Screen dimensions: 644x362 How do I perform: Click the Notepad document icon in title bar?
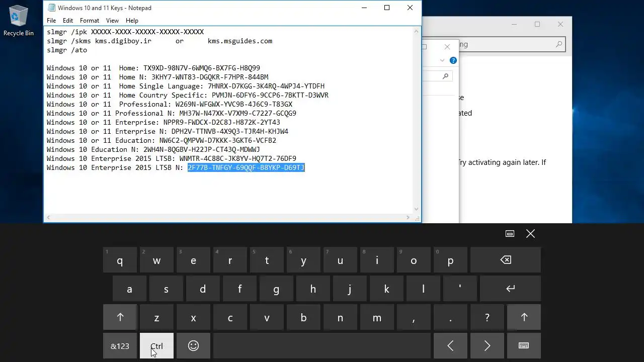point(51,8)
